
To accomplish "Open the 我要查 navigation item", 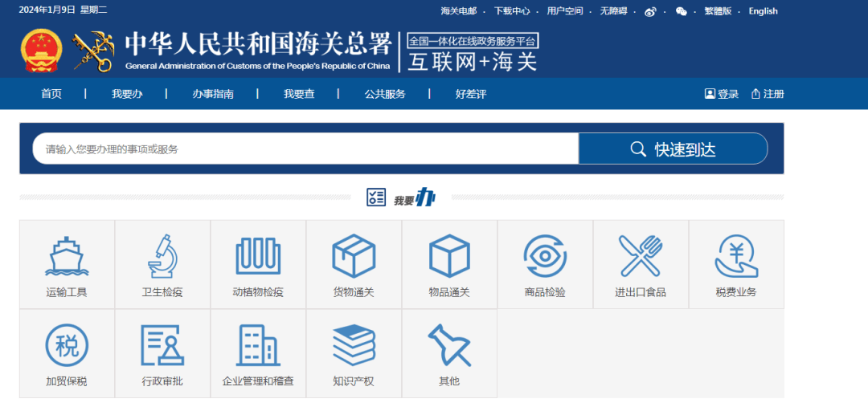I will click(x=300, y=94).
